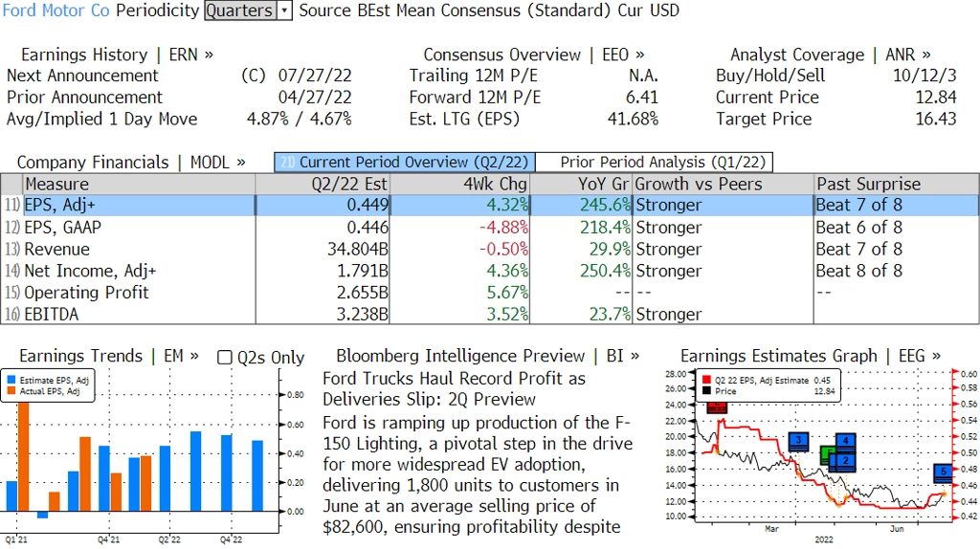Click the blue Estimate EPS, Adj legend swatch
The width and height of the screenshot is (980, 549).
(x=11, y=380)
